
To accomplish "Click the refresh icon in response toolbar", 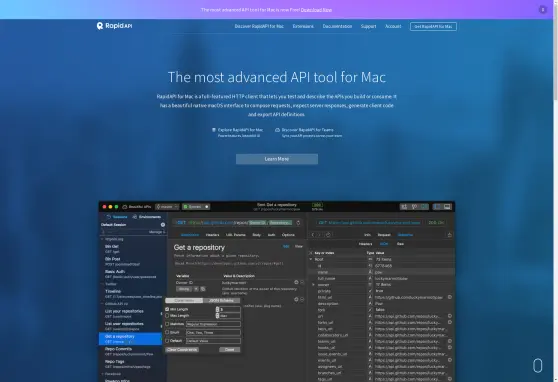I will pos(328,235).
